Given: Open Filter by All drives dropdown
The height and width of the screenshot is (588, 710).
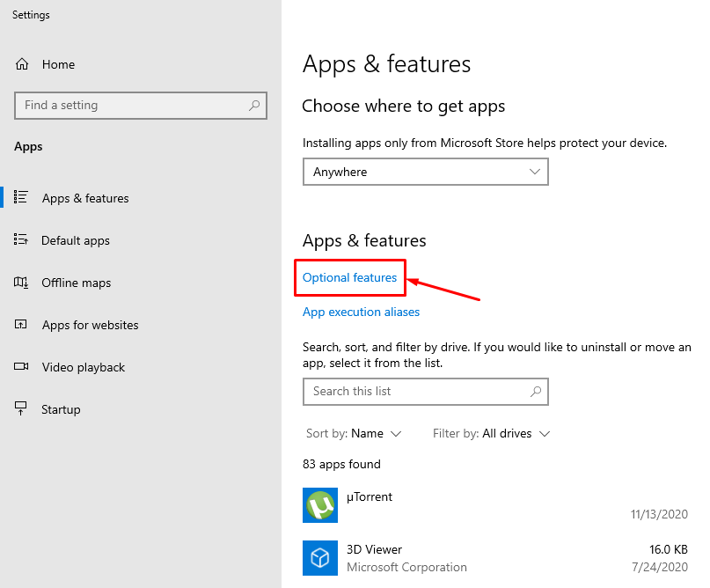Looking at the screenshot, I should coord(491,434).
